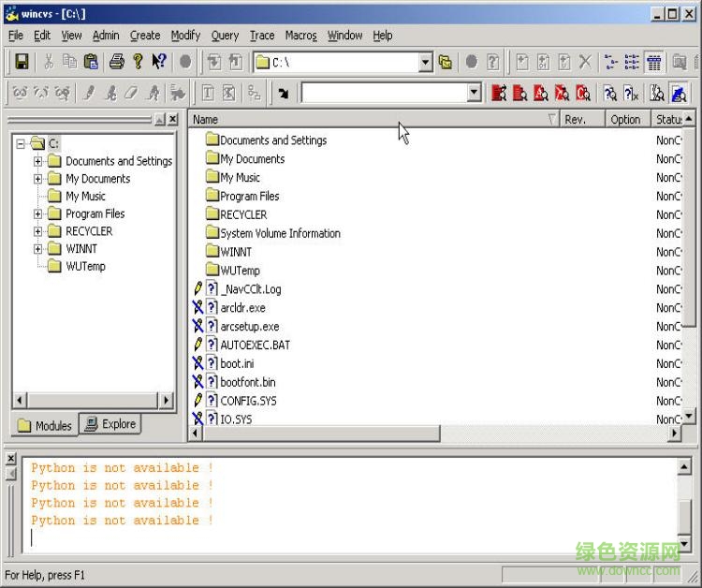Image resolution: width=702 pixels, height=588 pixels.
Task: Toggle the hide unknown files filter icon
Action: tap(632, 93)
